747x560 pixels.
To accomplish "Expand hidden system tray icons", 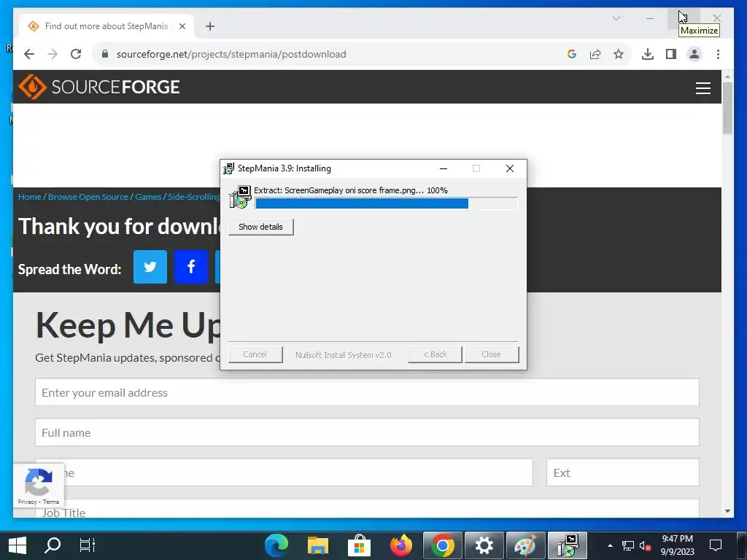I will pyautogui.click(x=610, y=545).
